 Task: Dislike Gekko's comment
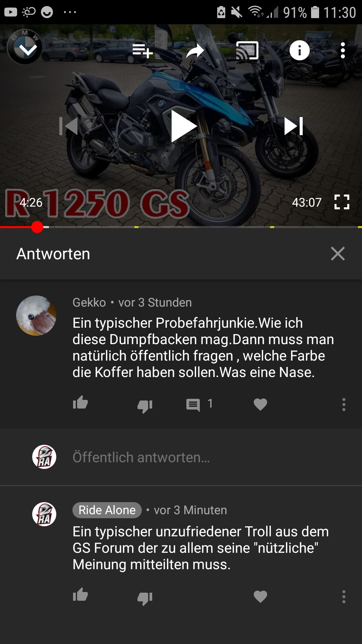tap(145, 406)
